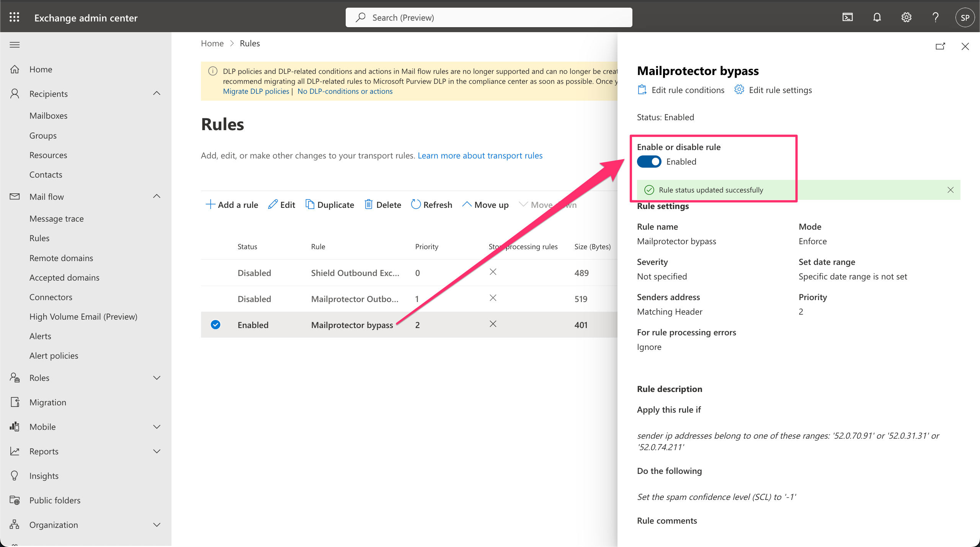Click the Migration icon in sidebar

15,402
